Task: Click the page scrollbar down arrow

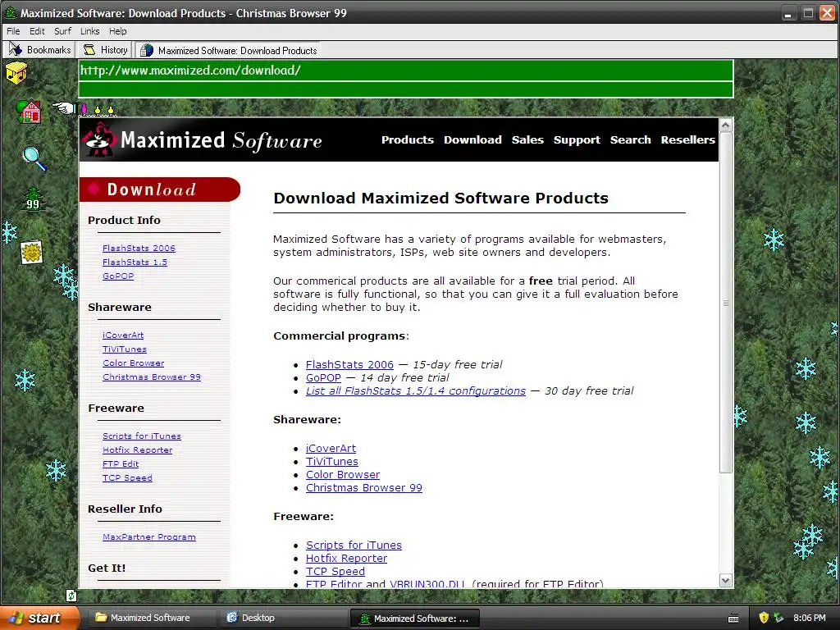Action: [726, 580]
